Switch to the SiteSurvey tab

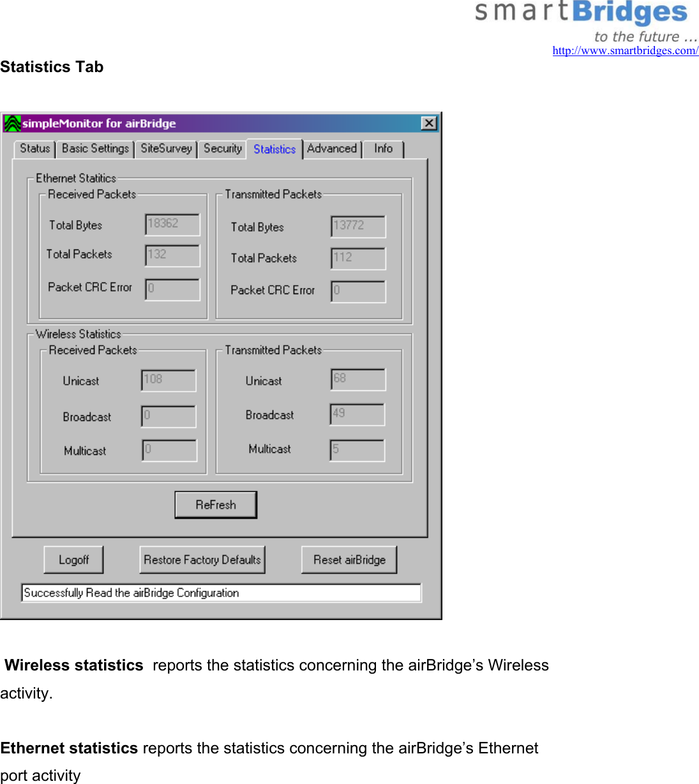[x=165, y=149]
